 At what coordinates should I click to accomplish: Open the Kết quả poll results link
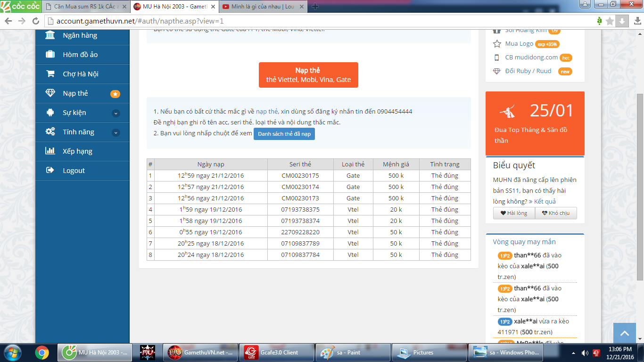[x=545, y=201]
